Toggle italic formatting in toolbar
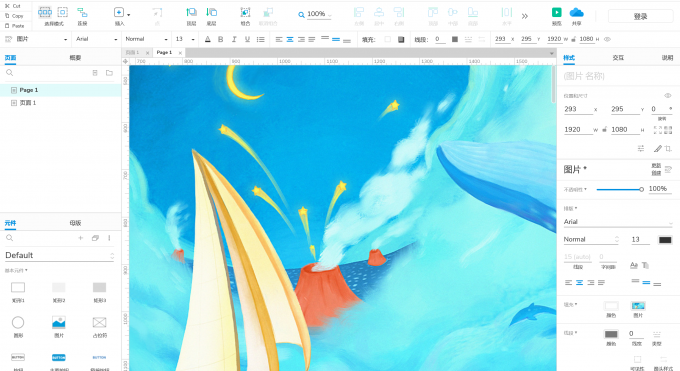 [x=234, y=39]
